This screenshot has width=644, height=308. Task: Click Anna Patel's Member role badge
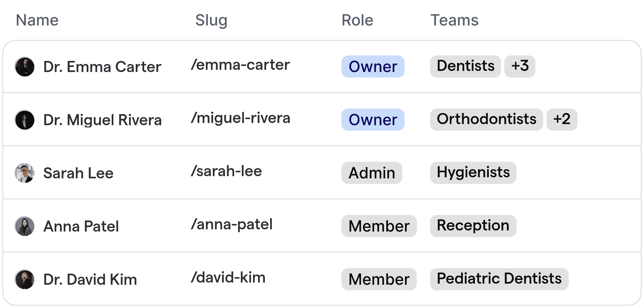(379, 226)
